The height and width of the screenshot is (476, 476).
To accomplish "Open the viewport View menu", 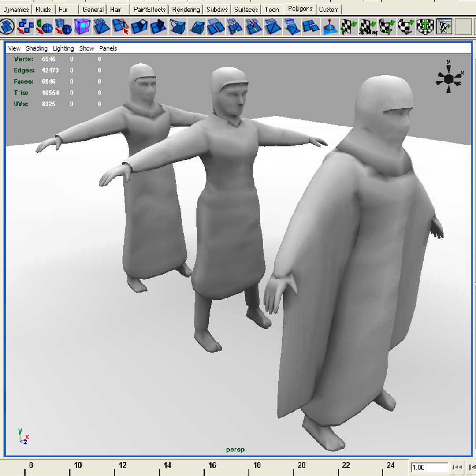I will click(x=14, y=48).
